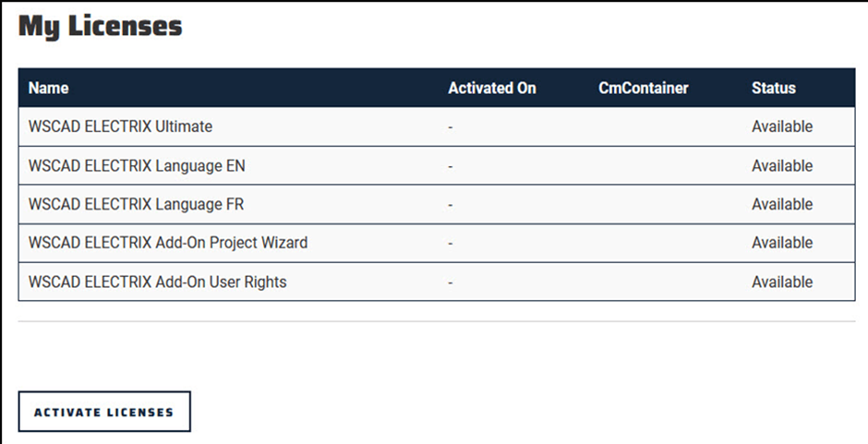This screenshot has height=444, width=868.
Task: Select the Add-On User Rights license
Action: point(437,282)
